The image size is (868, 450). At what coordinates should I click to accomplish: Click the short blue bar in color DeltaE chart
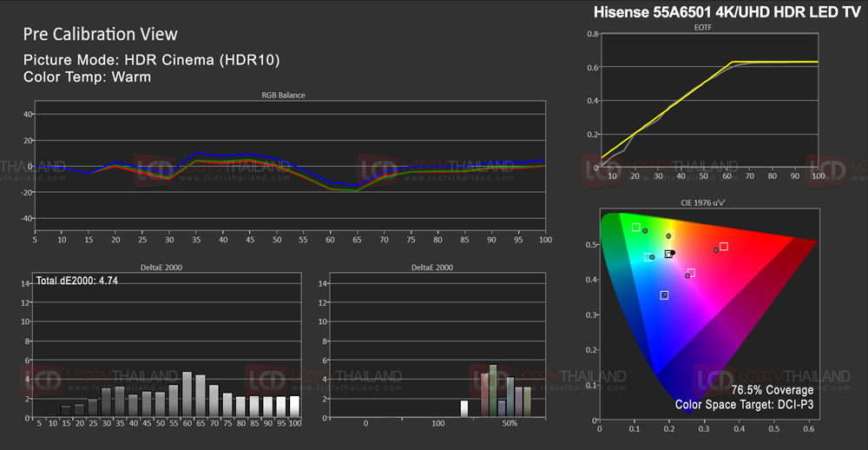[x=502, y=408]
